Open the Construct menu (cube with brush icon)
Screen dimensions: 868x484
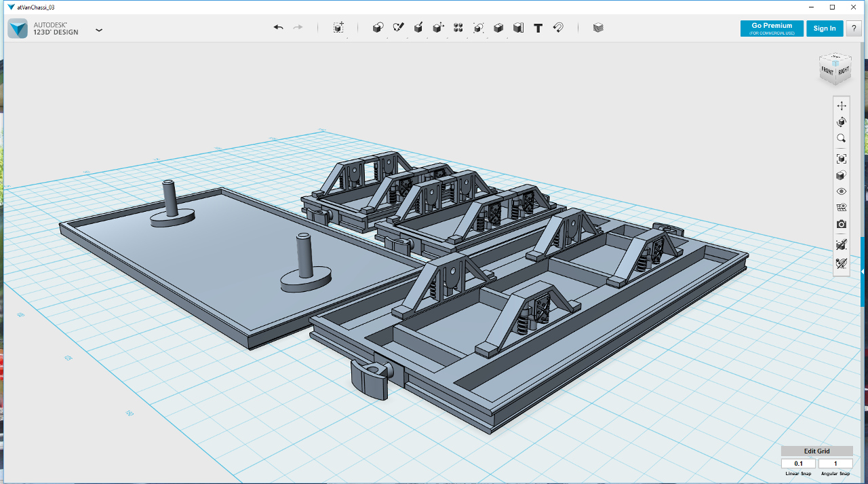point(418,28)
